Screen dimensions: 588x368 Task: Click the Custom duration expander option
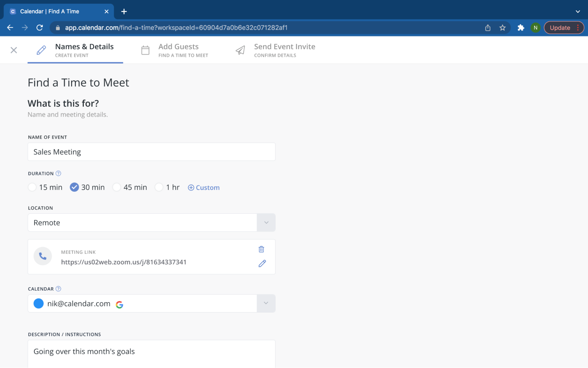[203, 187]
